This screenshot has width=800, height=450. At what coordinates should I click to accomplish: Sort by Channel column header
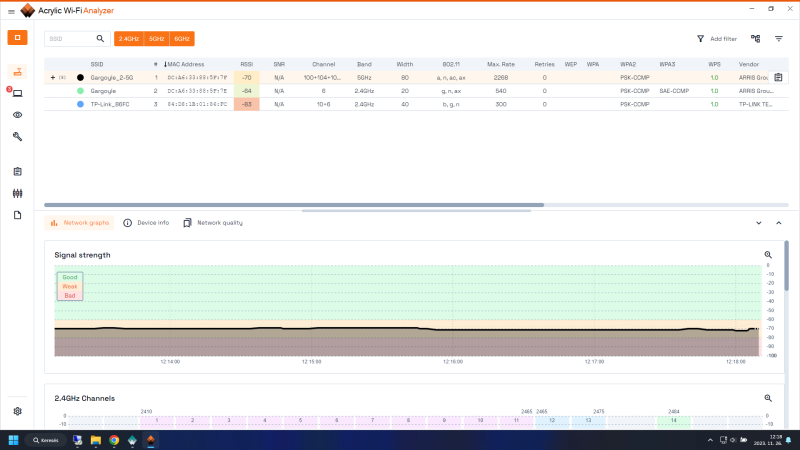click(x=323, y=64)
